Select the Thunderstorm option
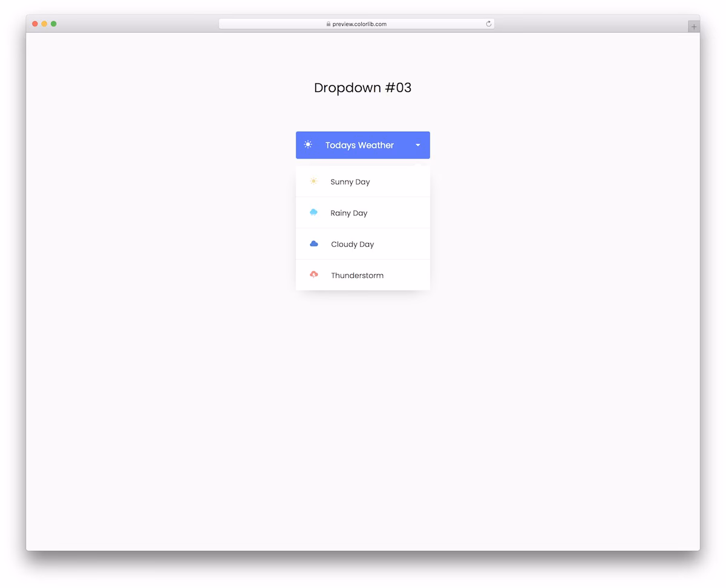The height and width of the screenshot is (588, 726). (x=363, y=275)
